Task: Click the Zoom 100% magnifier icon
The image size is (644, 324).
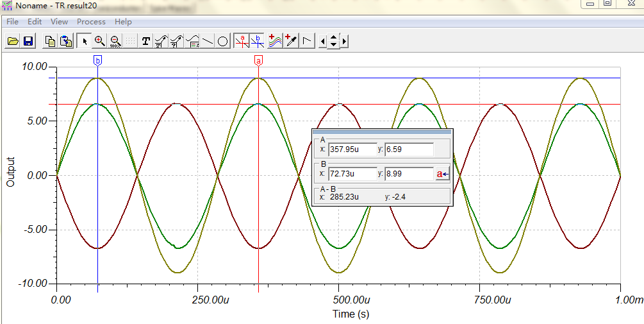Action: (115, 42)
